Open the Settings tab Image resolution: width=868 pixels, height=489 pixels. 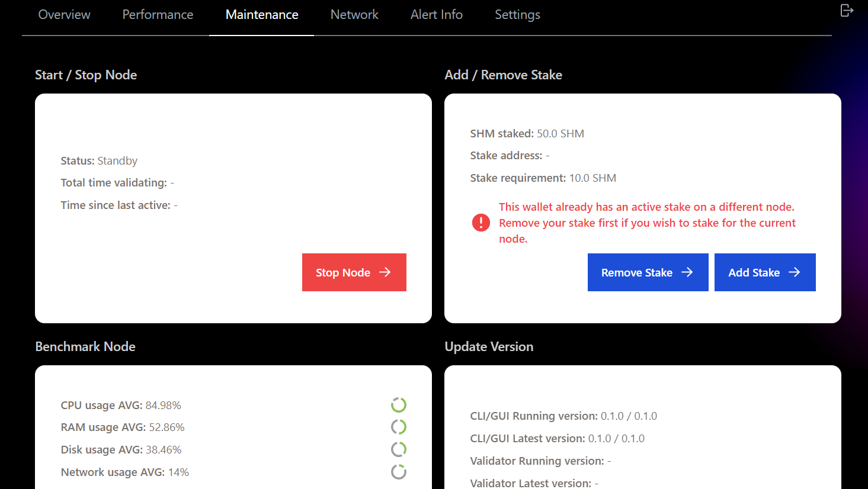[517, 15]
